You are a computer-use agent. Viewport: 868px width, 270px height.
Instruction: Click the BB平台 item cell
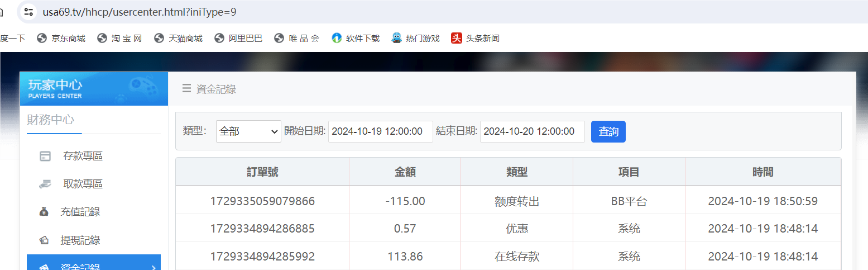point(629,201)
